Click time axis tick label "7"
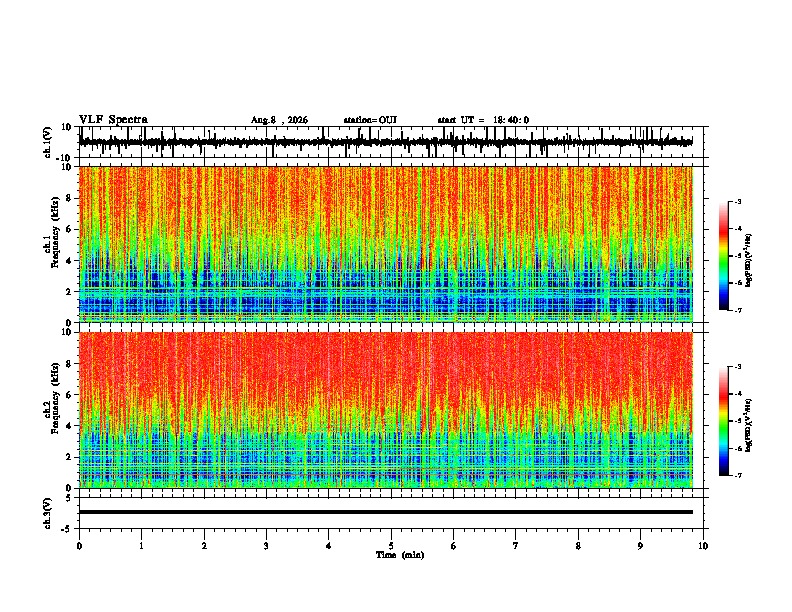 tap(516, 546)
